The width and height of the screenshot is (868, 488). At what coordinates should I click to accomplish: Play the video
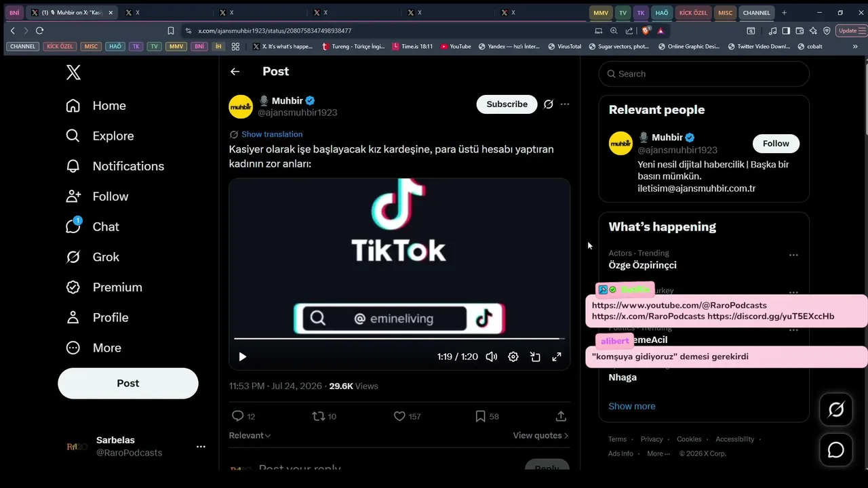(243, 357)
